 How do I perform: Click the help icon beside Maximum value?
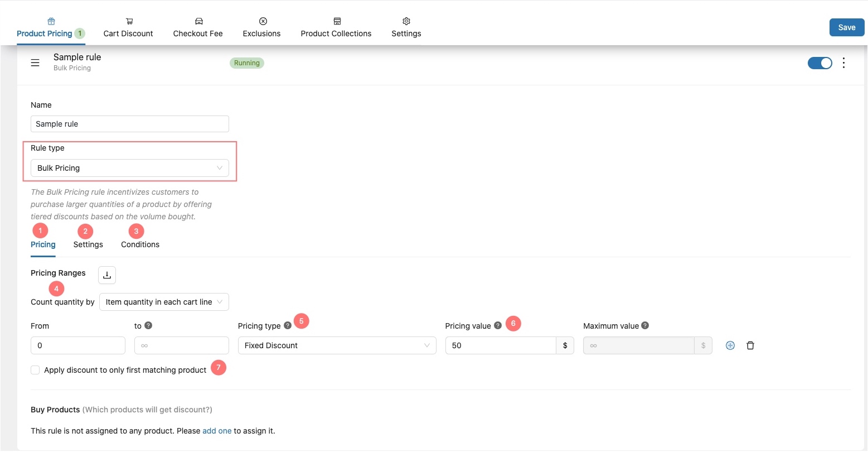pyautogui.click(x=645, y=325)
